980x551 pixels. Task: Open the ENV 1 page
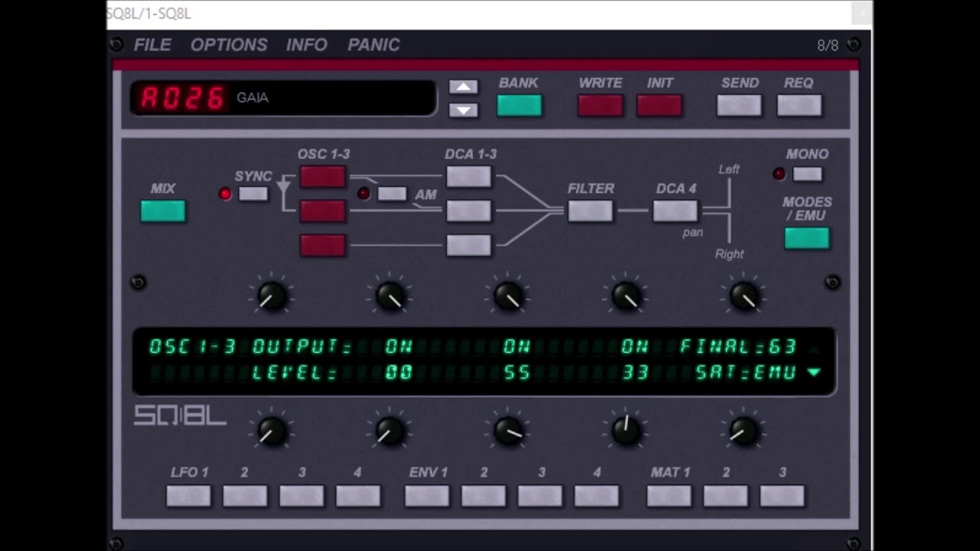coord(427,496)
